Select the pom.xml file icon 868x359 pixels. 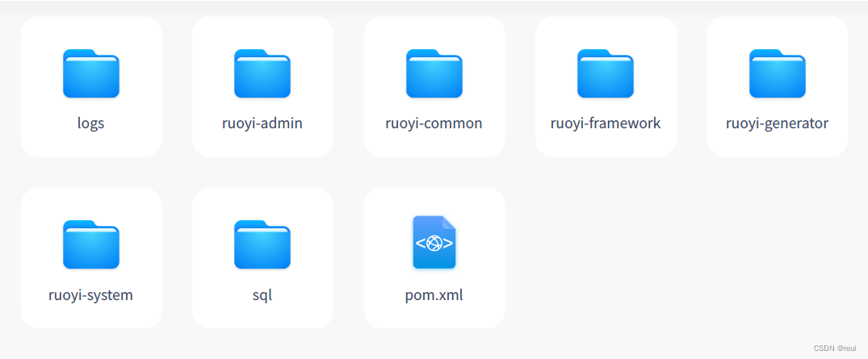point(434,242)
